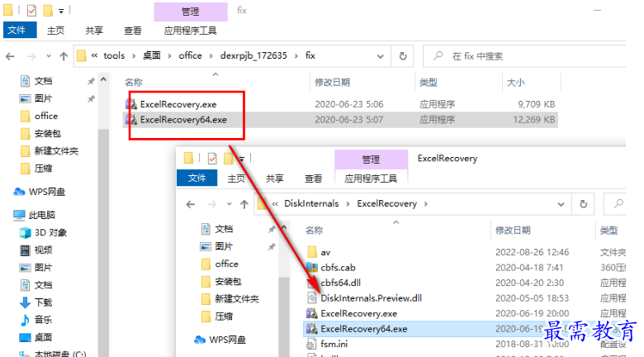This screenshot has height=357, width=644.
Task: Open WPS网盘 in the ExcelRecovery window sidebar
Action: tap(227, 340)
